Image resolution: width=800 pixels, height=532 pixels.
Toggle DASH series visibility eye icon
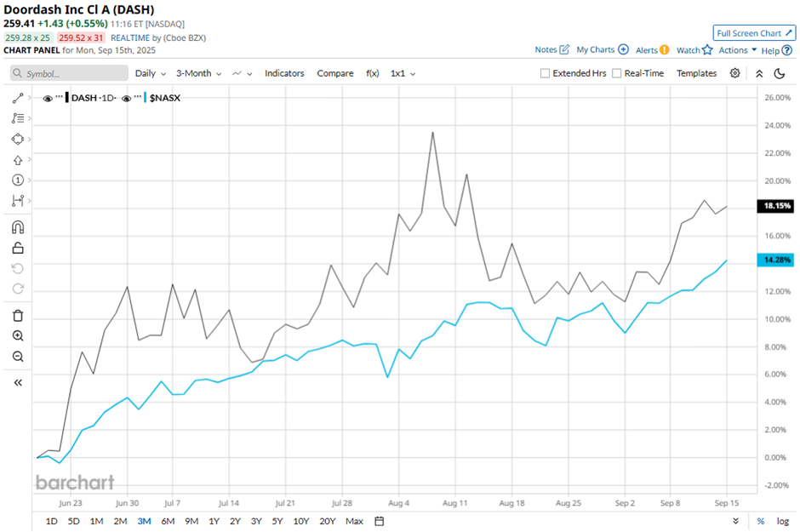coord(48,99)
